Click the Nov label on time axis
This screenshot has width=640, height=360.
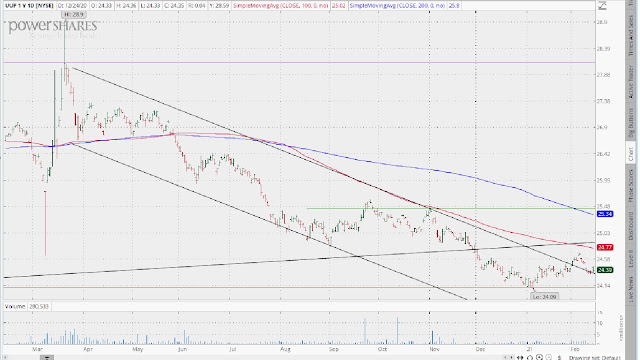(434, 349)
